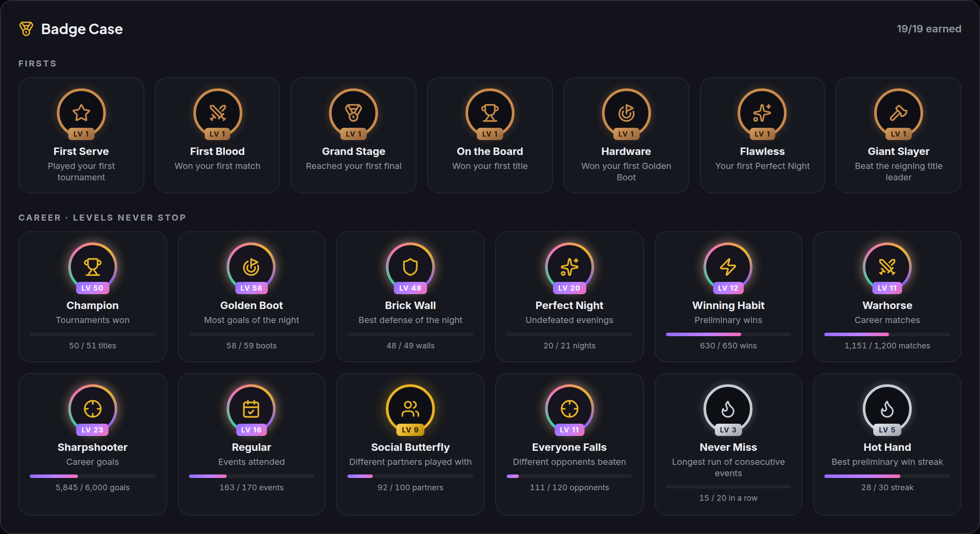Viewport: 980px width, 534px height.
Task: Click 'CAREER · LEVELS NEVER STOP' heading
Action: pyautogui.click(x=102, y=218)
